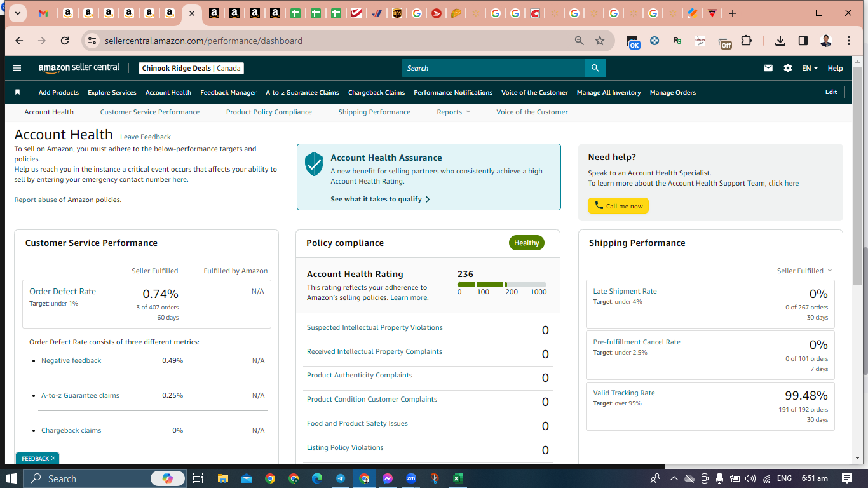
Task: Click the green Healthy status badge
Action: [527, 243]
